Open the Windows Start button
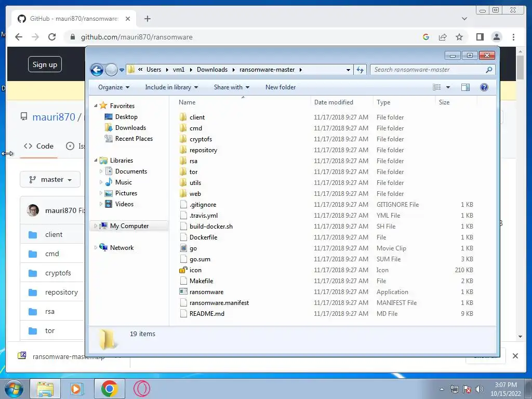 point(14,389)
